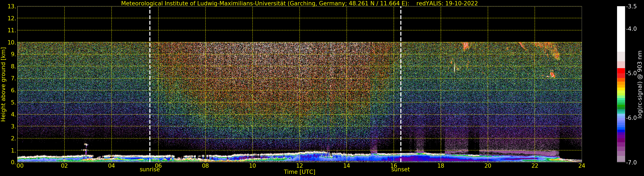Click the white vertical streak near 18.5 UTC at 8 km

[454, 68]
